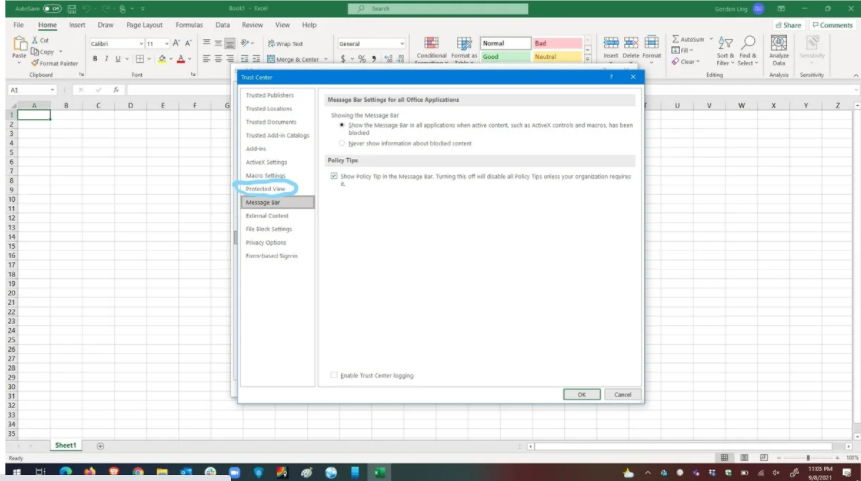Screen dimensions: 861x481
Task: Click the Excel icon in the taskbar
Action: tap(379, 470)
